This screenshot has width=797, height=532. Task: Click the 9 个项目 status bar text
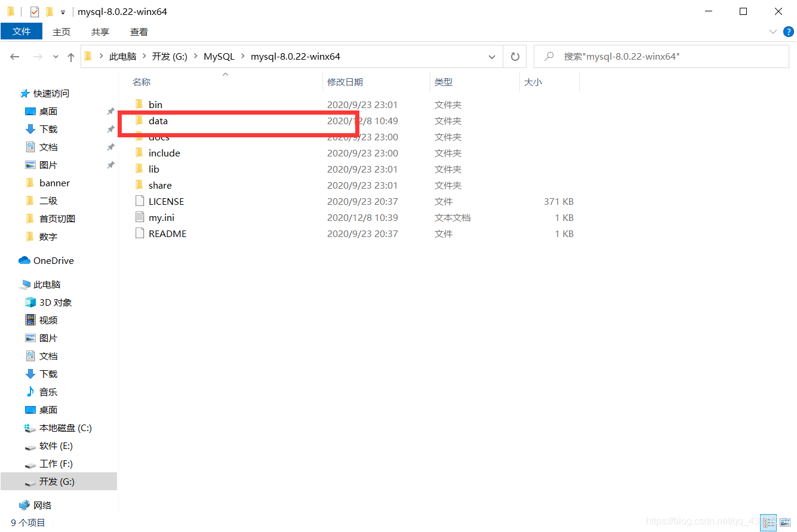(x=28, y=522)
